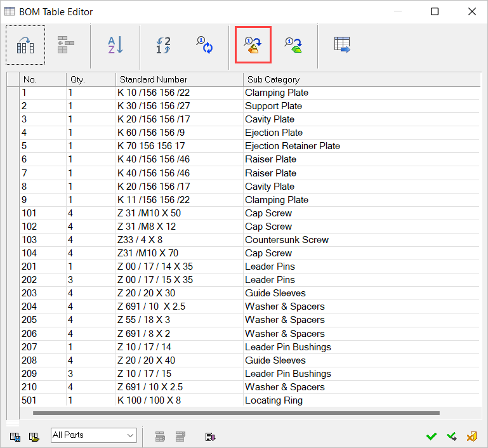Click the A-Z sort icon

(115, 45)
